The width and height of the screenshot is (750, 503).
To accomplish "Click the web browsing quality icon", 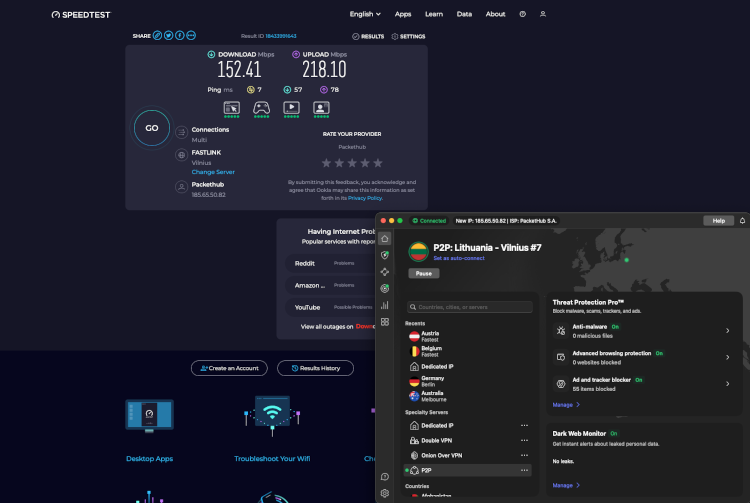I will pos(232,109).
